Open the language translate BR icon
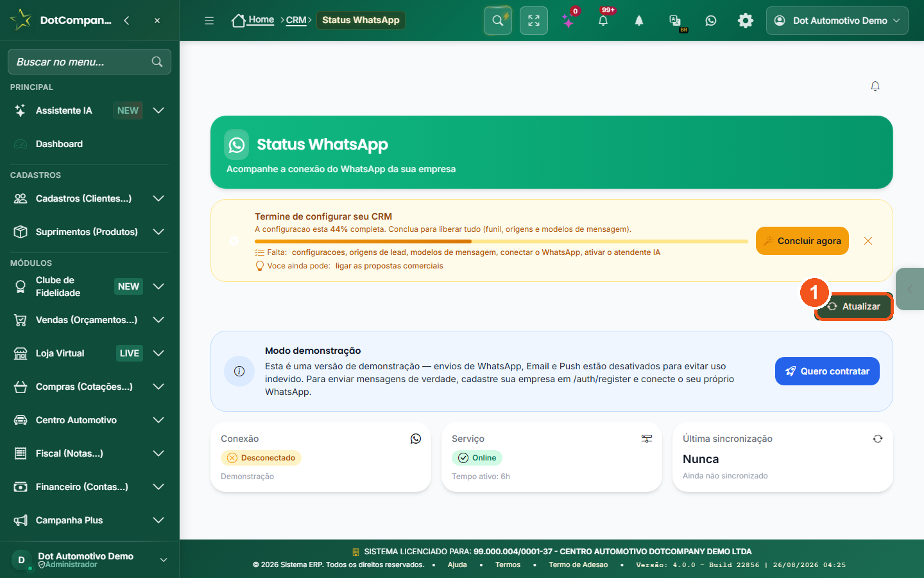Screen dimensions: 924x578 pos(675,22)
